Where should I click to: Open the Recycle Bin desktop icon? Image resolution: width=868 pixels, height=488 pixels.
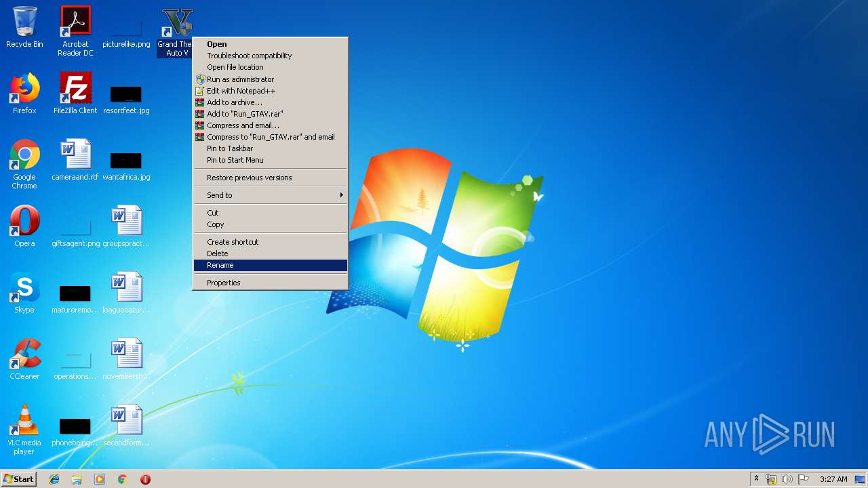(x=24, y=27)
